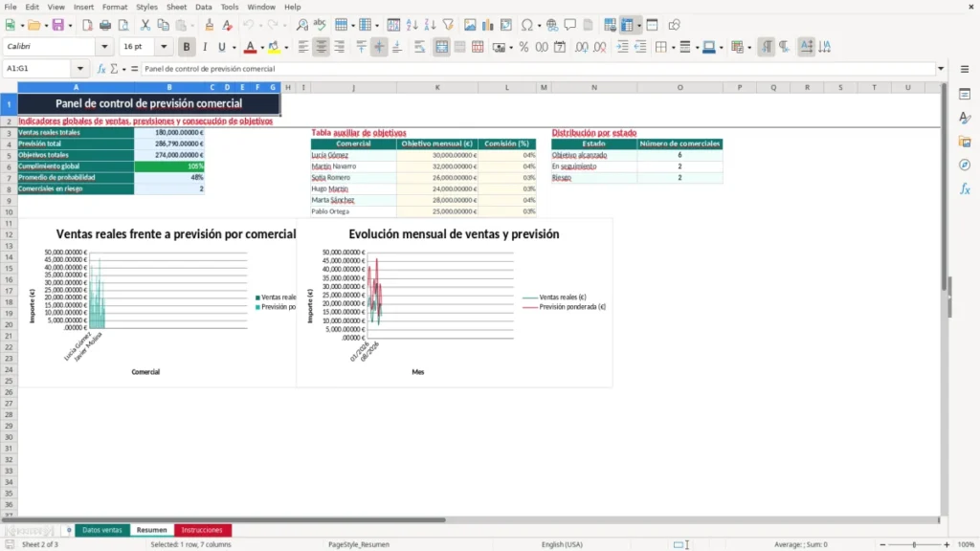980x551 pixels.
Task: Switch to Datos ventas sheet tab
Action: click(x=102, y=530)
